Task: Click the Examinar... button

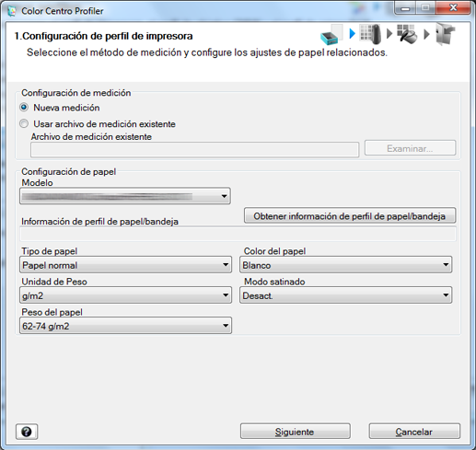Action: pyautogui.click(x=411, y=148)
